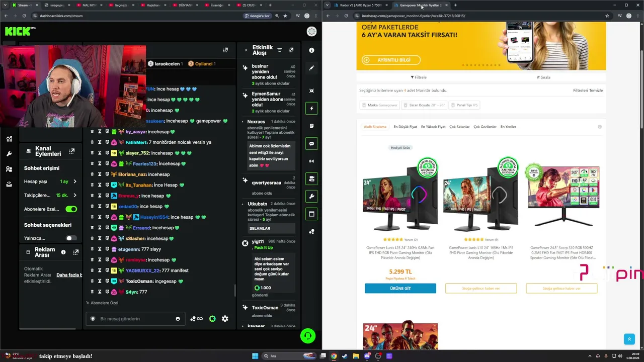Timeout user FatihMert with hourglass icon

pos(100,142)
